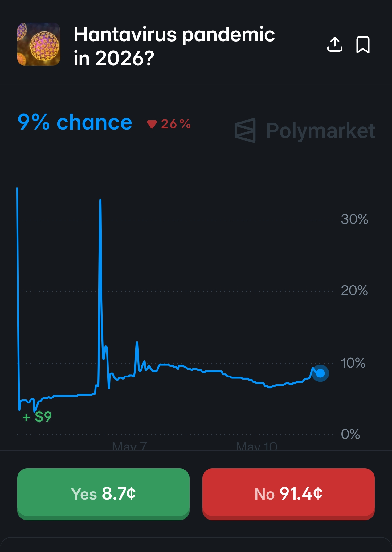The height and width of the screenshot is (552, 392).
Task: Tap the share upload icon
Action: (x=335, y=44)
